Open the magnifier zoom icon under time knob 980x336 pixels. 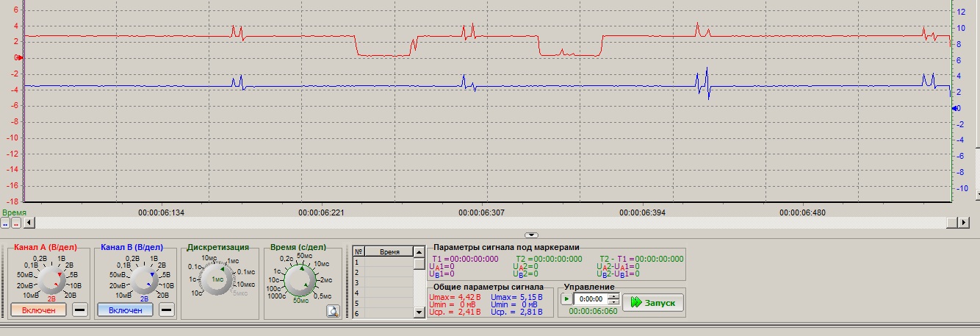[x=333, y=311]
